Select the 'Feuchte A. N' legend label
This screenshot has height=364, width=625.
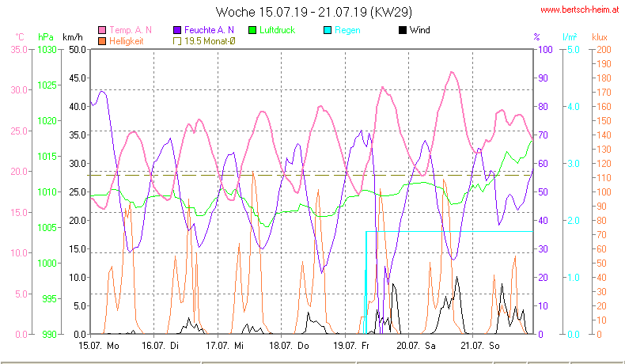[x=209, y=30]
